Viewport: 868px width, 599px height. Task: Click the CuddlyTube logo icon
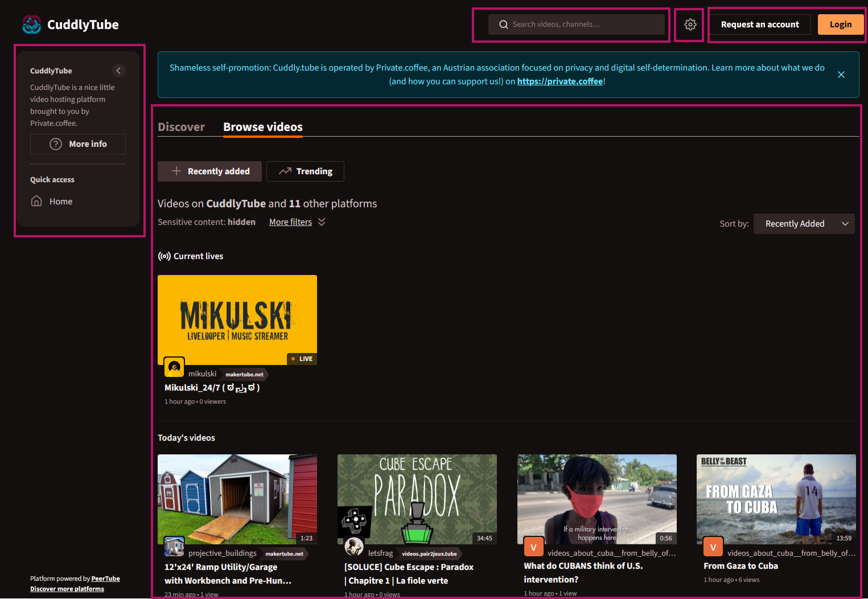pos(32,24)
